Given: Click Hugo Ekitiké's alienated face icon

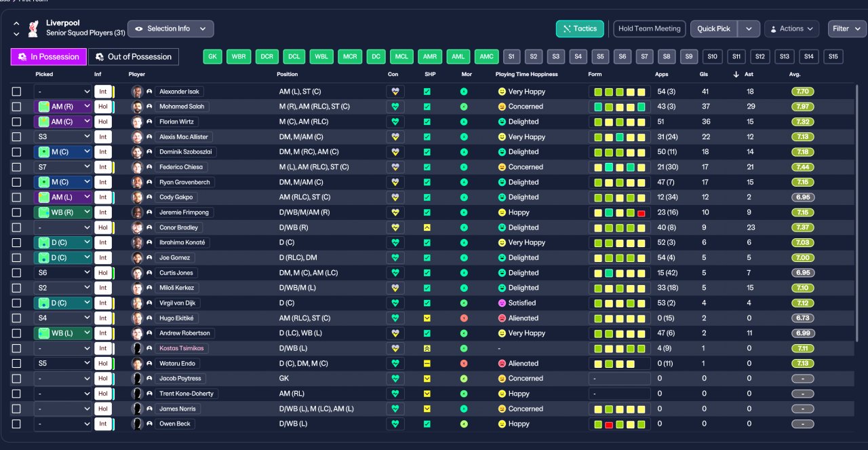Looking at the screenshot, I should pyautogui.click(x=502, y=318).
